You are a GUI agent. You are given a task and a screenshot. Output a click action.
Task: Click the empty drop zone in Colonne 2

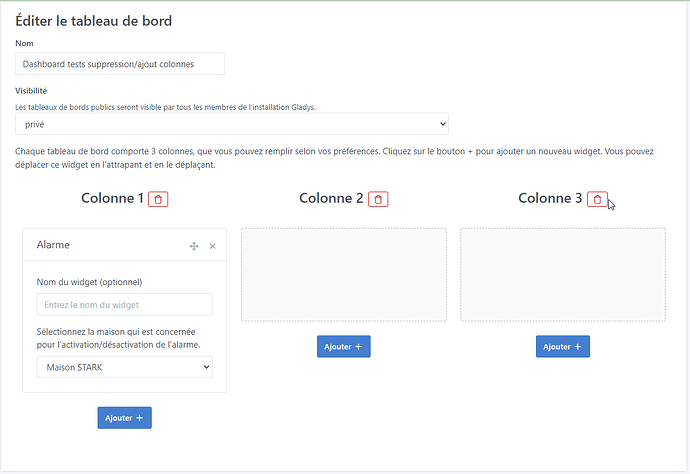(344, 275)
